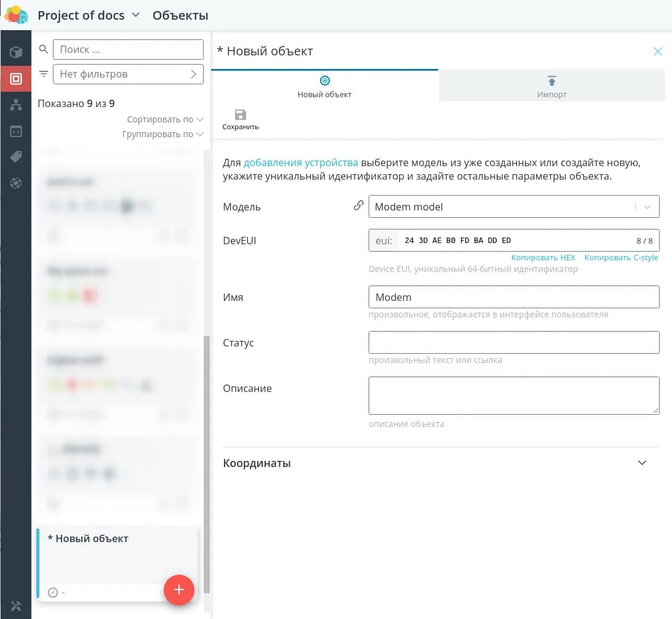
Task: Select the Objects icon highlighted in red
Action: tap(16, 79)
